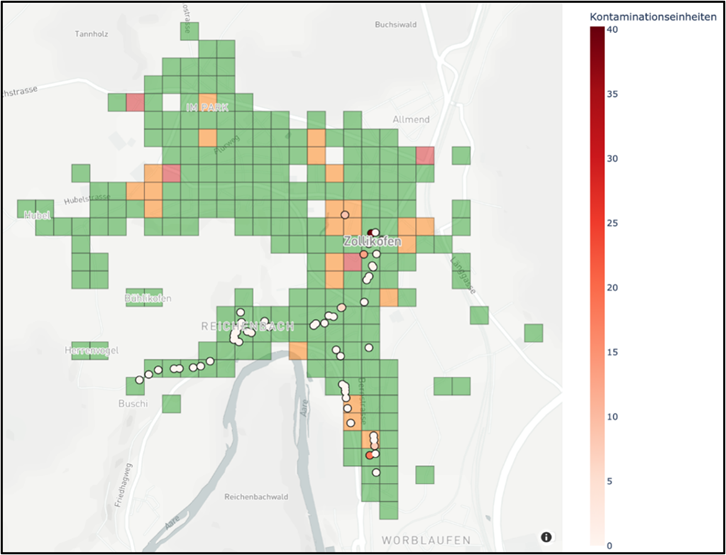Select the red grid cell below Allmend
This screenshot has width=726, height=555.
[x=425, y=155]
